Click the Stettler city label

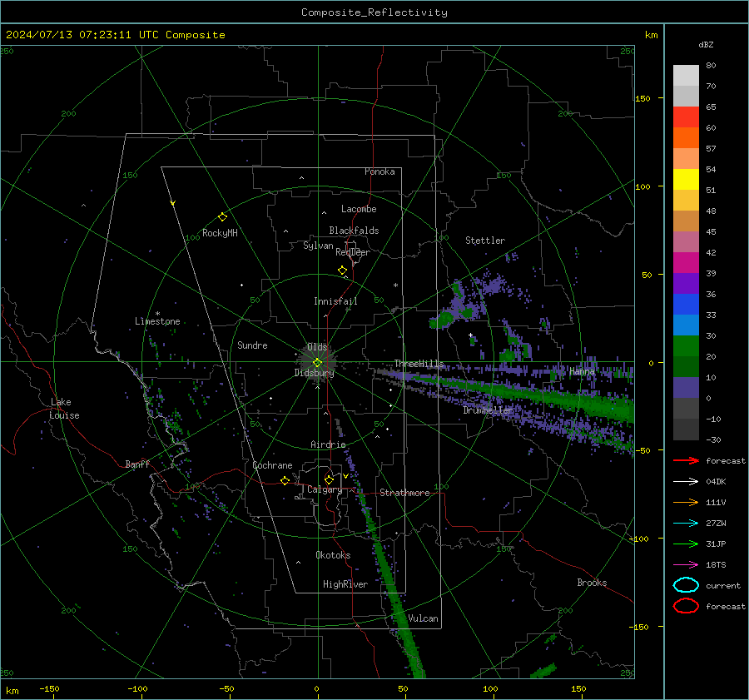point(485,241)
